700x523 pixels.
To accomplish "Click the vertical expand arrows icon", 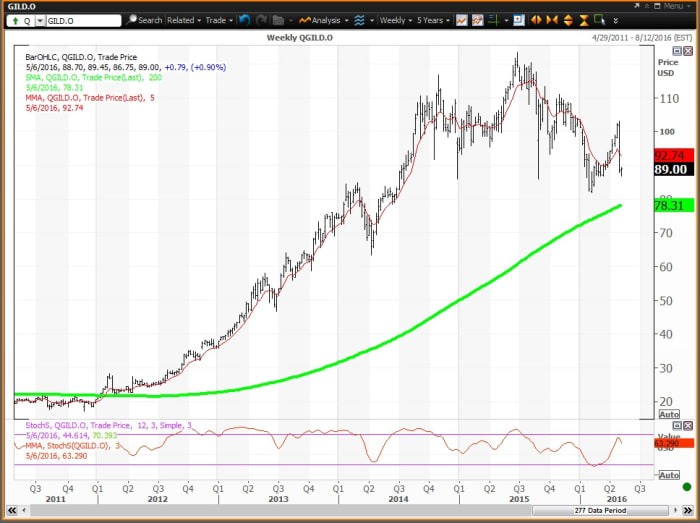I will click(567, 20).
